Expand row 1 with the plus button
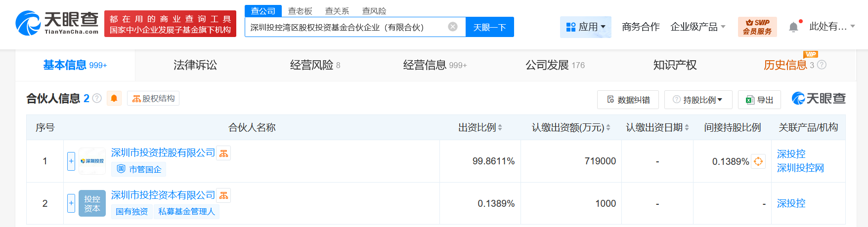Image resolution: width=868 pixels, height=227 pixels. coord(71,161)
